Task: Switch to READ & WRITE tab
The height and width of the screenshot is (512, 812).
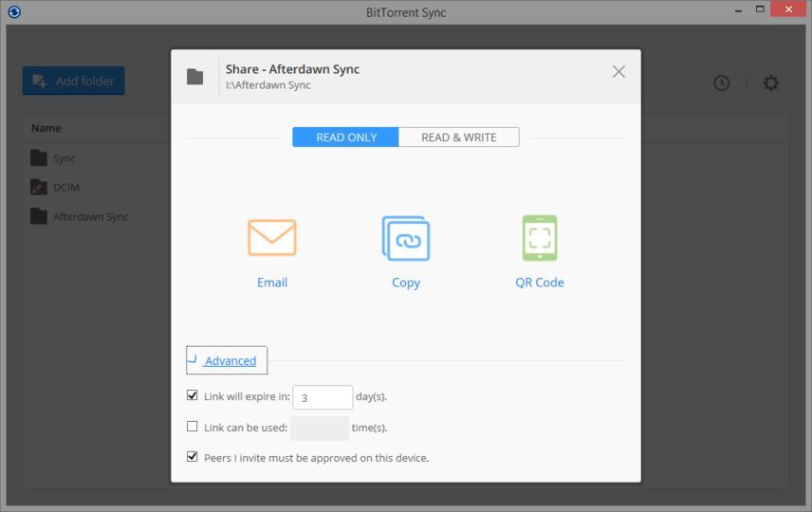Action: click(459, 137)
